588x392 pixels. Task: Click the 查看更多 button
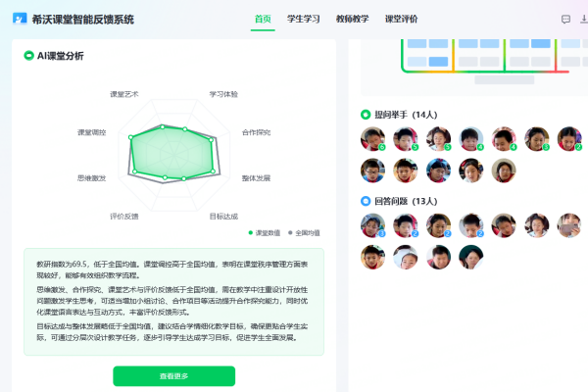pyautogui.click(x=174, y=376)
